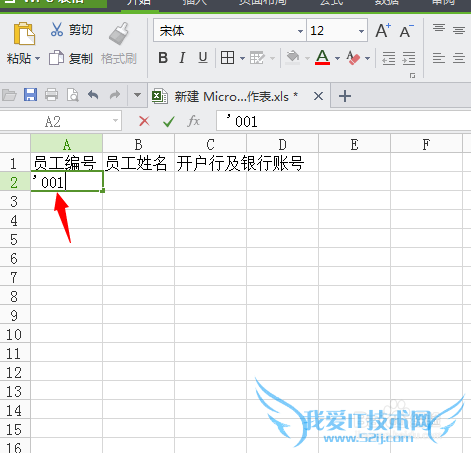Expand the borders dropdown arrow

242,58
